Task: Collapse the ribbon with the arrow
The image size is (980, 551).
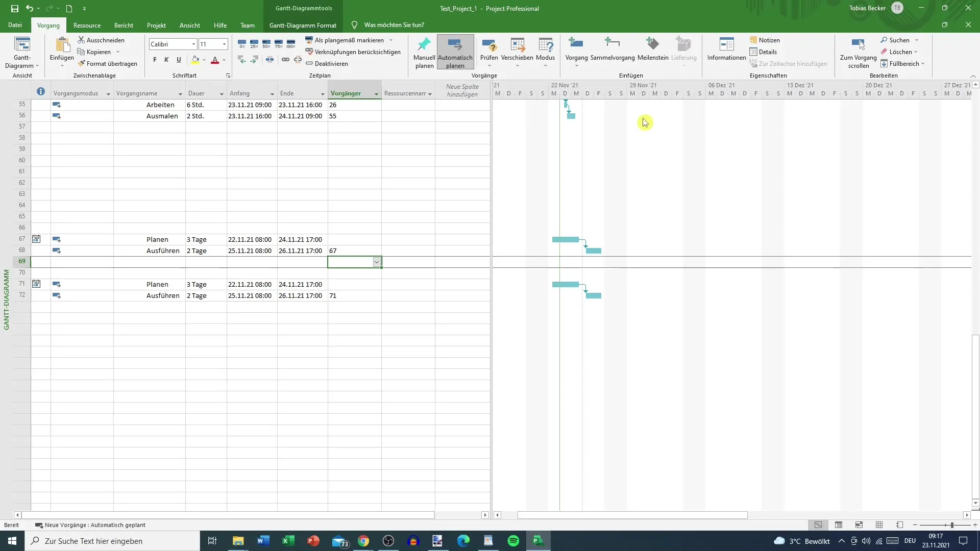Action: [x=973, y=76]
